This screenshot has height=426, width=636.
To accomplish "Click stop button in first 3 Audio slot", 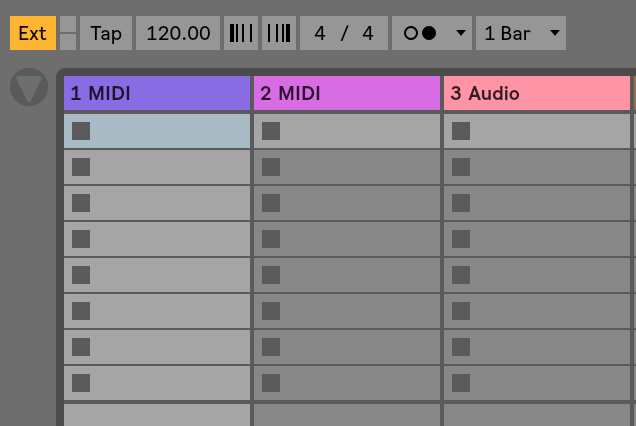I will [x=461, y=131].
